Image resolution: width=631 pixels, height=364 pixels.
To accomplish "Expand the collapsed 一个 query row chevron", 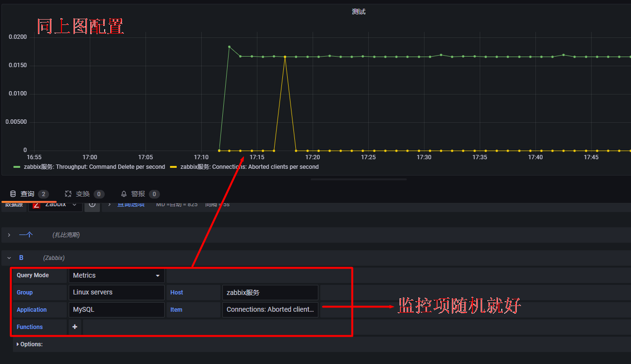I will [9, 235].
